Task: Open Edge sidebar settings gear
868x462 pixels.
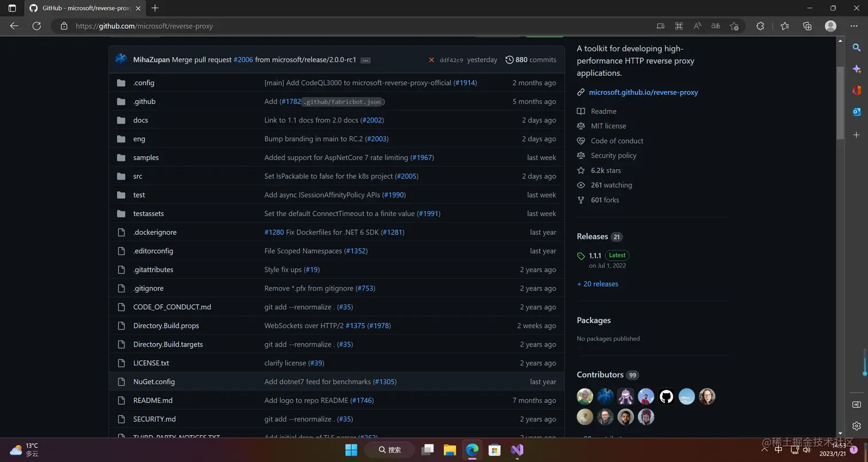Action: [x=857, y=426]
